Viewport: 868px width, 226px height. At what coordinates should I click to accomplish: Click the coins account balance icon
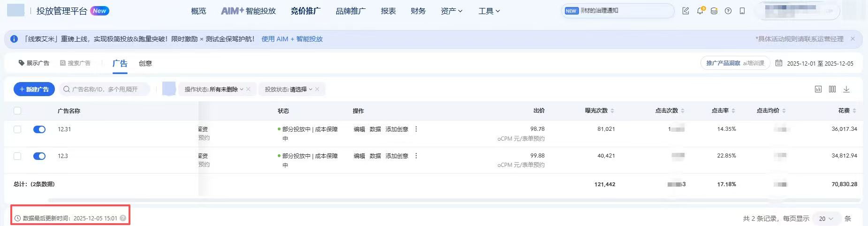pyautogui.click(x=714, y=11)
